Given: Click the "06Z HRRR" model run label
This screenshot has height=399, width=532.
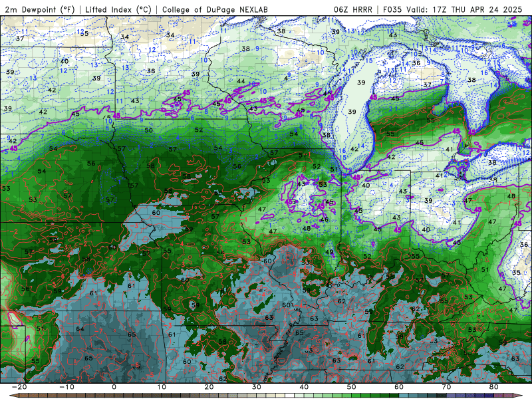Looking at the screenshot, I should (353, 9).
